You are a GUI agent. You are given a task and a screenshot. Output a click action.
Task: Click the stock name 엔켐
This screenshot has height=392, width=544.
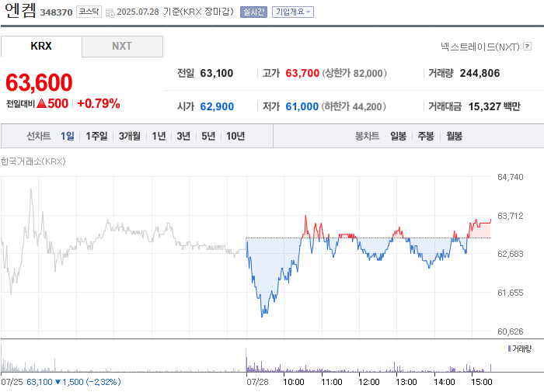(x=20, y=10)
